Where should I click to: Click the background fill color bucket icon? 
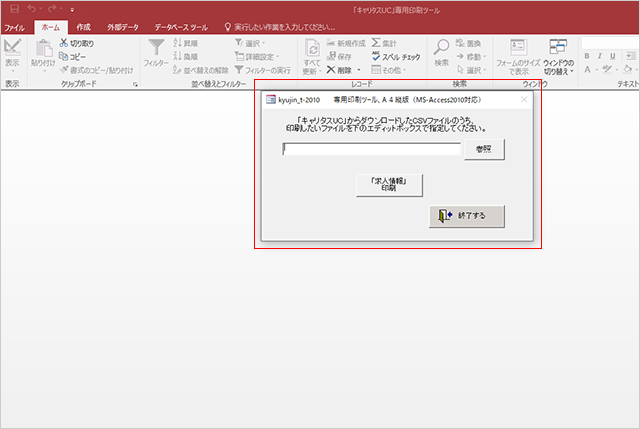[x=628, y=69]
